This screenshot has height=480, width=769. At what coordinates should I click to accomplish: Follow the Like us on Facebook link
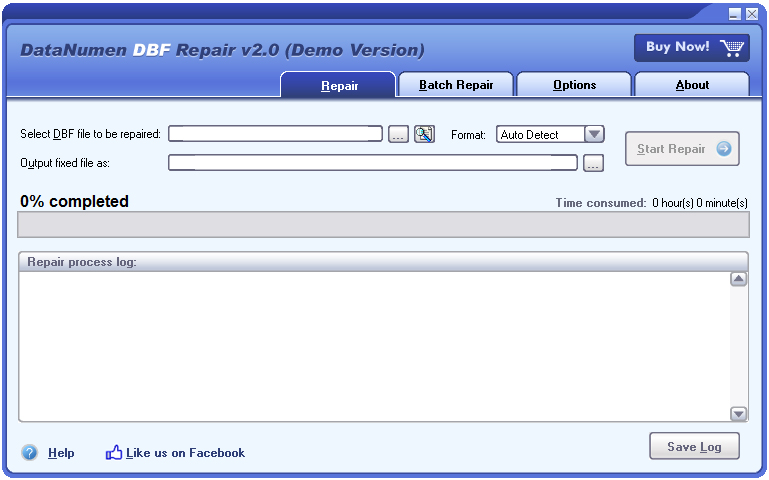[185, 453]
